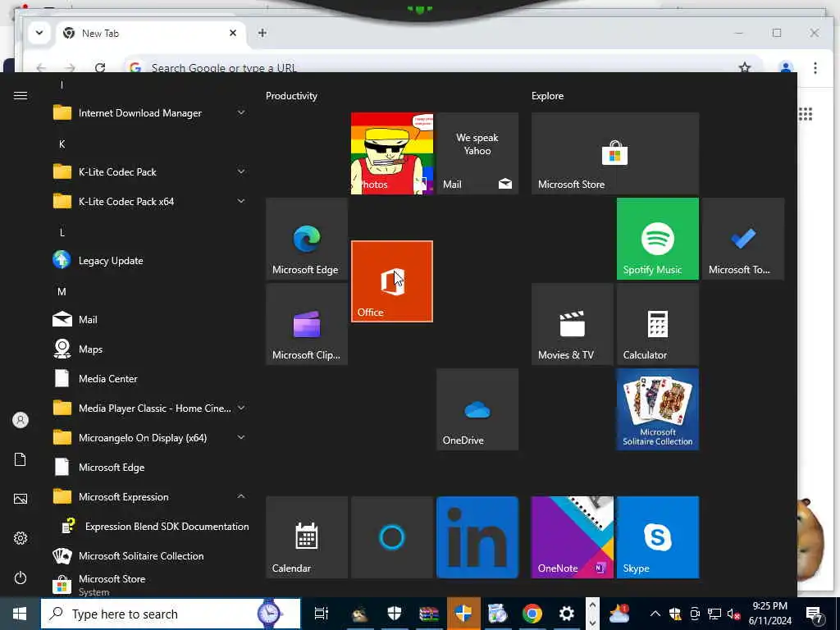Select the New Tab tab in Chrome

click(x=150, y=33)
